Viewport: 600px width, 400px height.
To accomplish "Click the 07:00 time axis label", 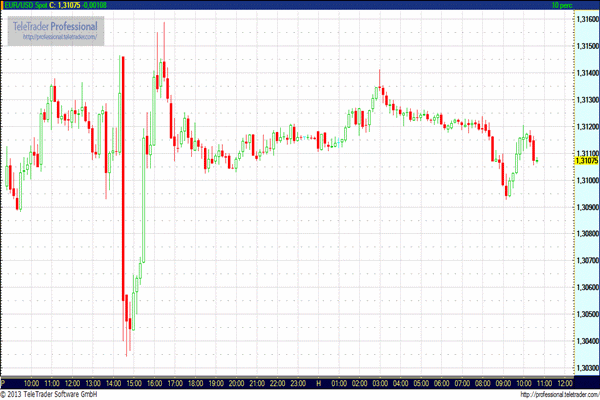I will 462,383.
